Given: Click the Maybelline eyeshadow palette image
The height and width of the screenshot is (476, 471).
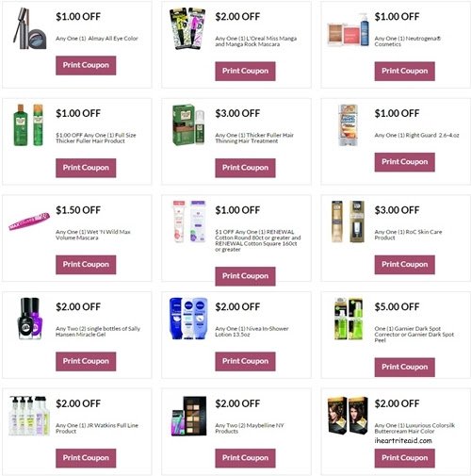Looking at the screenshot, I should [189, 417].
